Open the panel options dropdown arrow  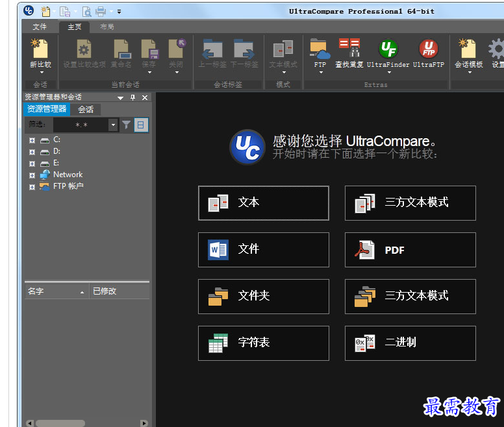coord(120,97)
